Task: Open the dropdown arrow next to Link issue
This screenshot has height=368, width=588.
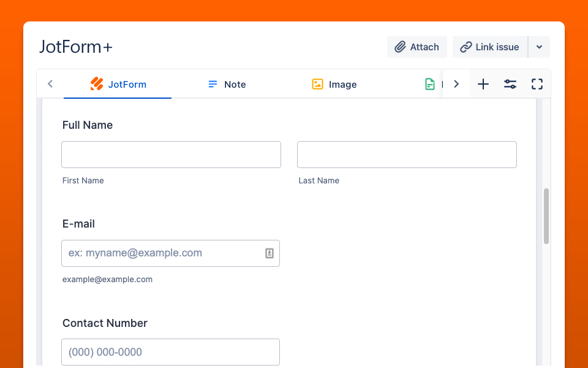Action: pyautogui.click(x=540, y=47)
